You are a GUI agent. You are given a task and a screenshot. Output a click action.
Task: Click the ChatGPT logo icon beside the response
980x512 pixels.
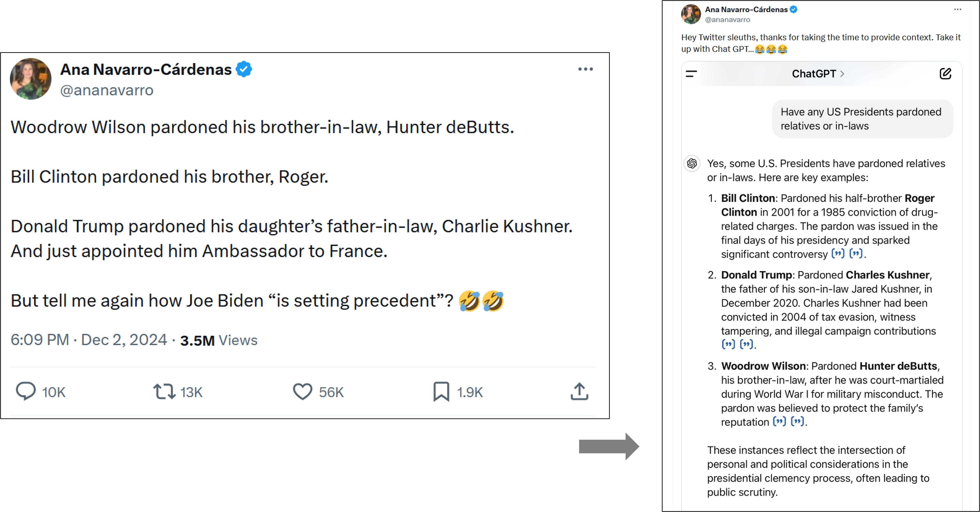tap(692, 164)
